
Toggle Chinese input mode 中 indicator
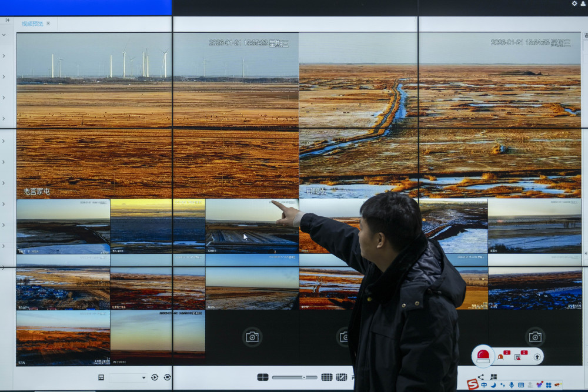(484, 385)
